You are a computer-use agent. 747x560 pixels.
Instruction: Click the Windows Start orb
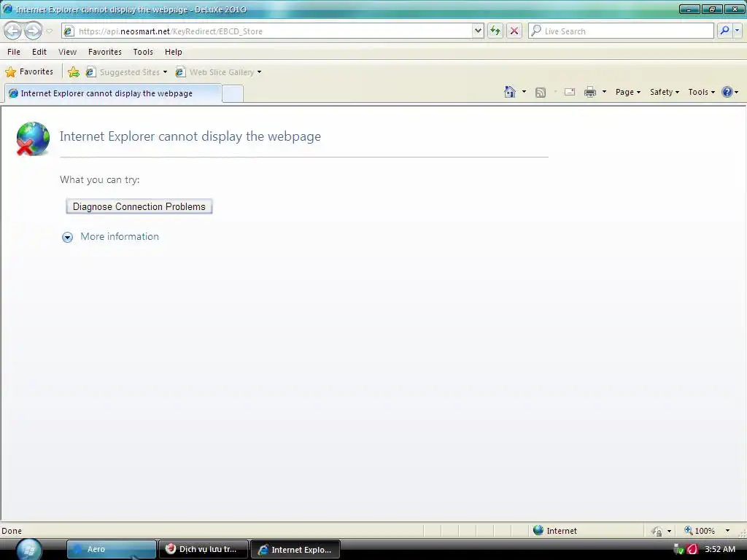click(29, 550)
